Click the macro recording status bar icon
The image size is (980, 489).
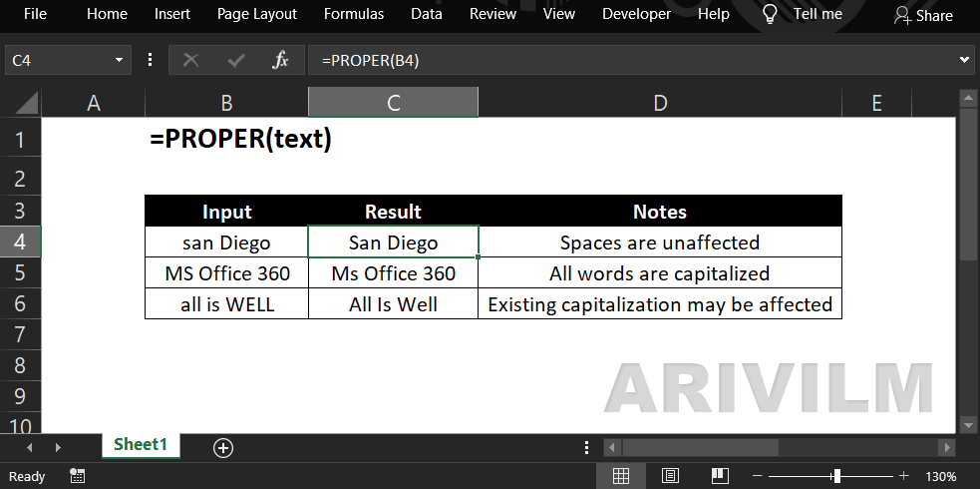coord(77,476)
